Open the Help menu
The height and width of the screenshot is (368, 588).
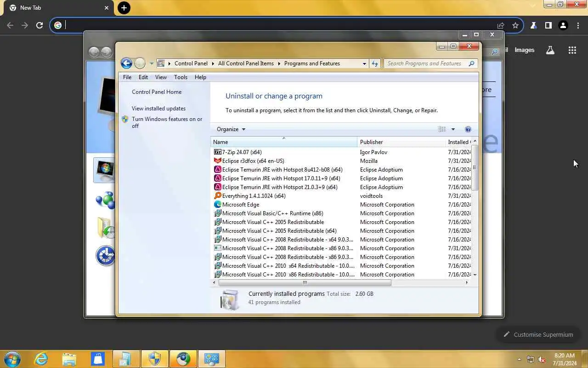point(200,77)
